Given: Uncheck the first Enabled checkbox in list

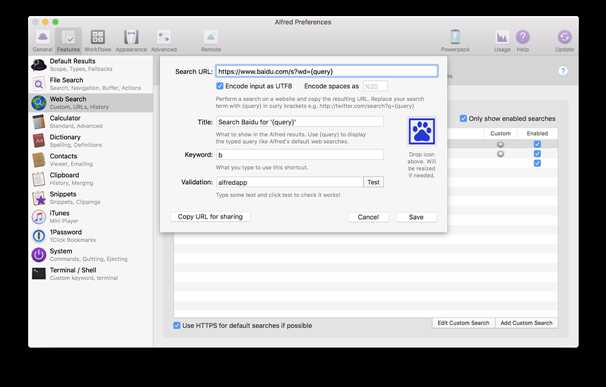Looking at the screenshot, I should click(537, 144).
